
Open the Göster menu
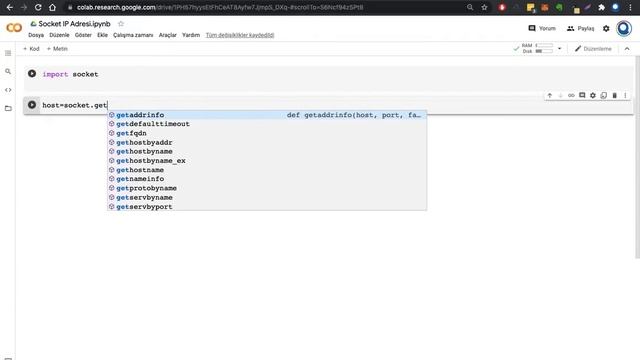pos(83,35)
